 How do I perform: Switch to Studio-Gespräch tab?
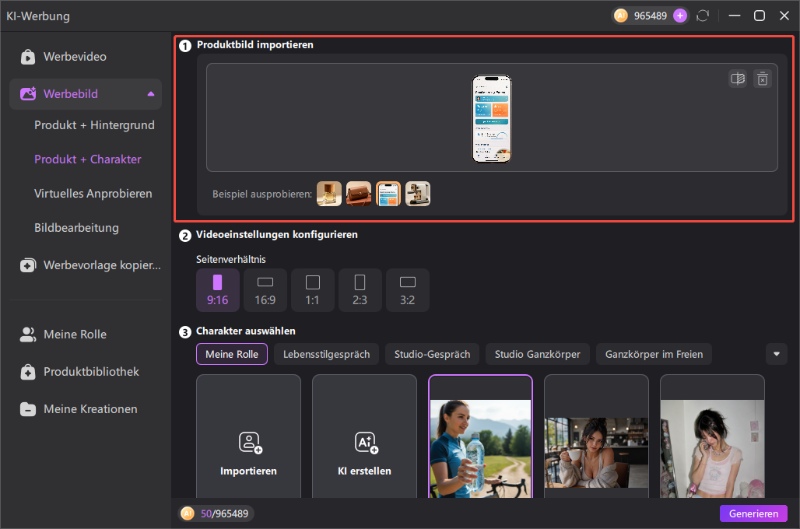coord(432,354)
